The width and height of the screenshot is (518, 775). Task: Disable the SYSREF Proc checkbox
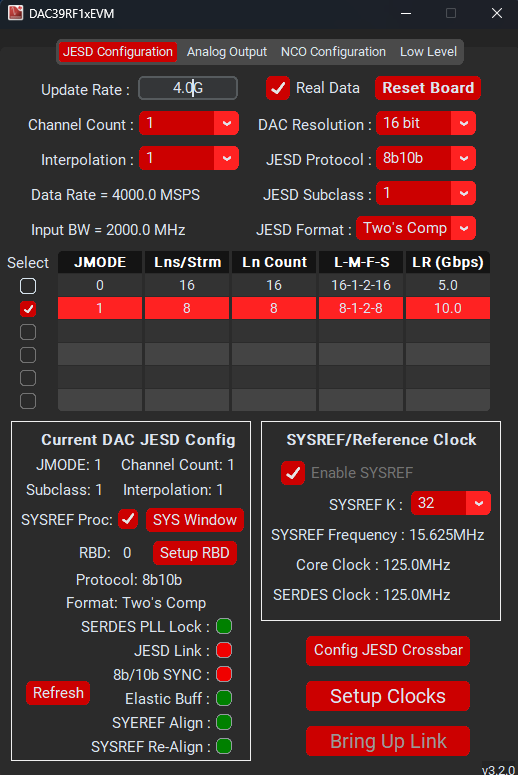pyautogui.click(x=128, y=519)
